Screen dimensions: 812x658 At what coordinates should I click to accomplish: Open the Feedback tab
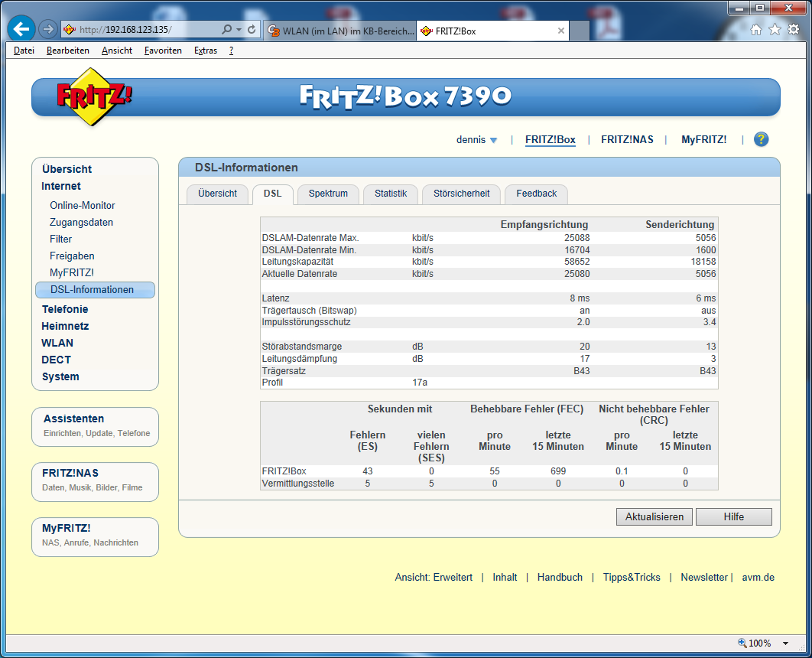(x=537, y=194)
